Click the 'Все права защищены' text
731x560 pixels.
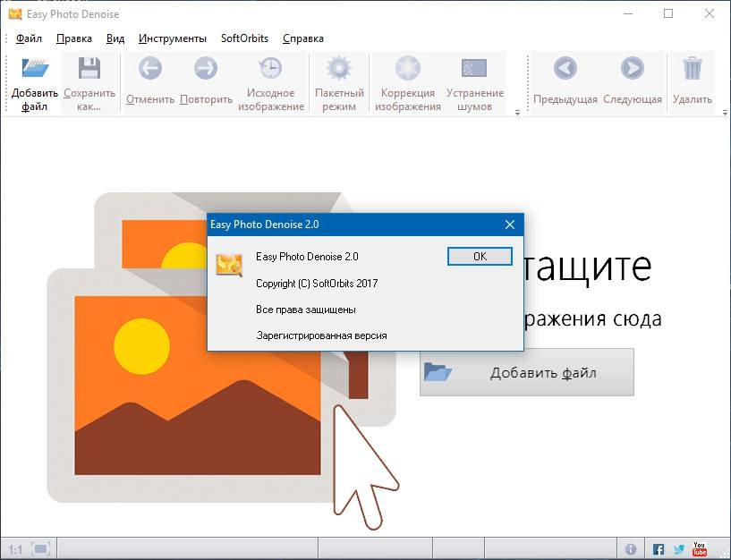306,310
